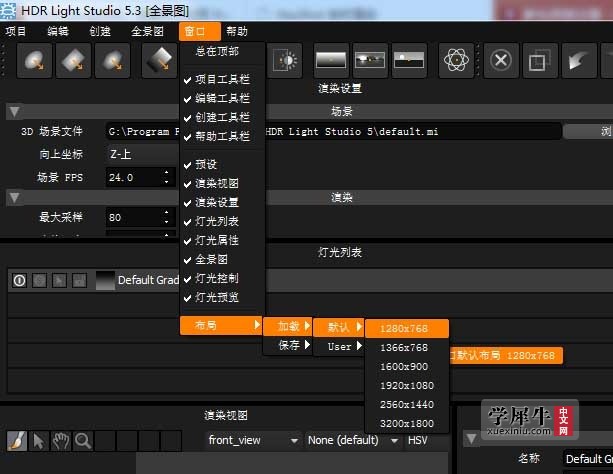Click the third icon in Default Gradient row

pos(59,280)
